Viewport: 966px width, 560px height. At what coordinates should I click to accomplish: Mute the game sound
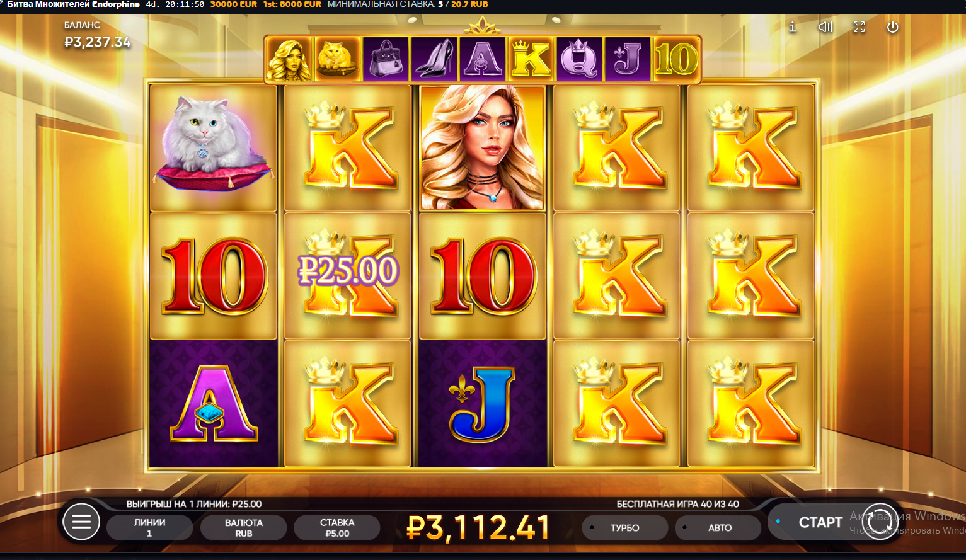pos(825,27)
